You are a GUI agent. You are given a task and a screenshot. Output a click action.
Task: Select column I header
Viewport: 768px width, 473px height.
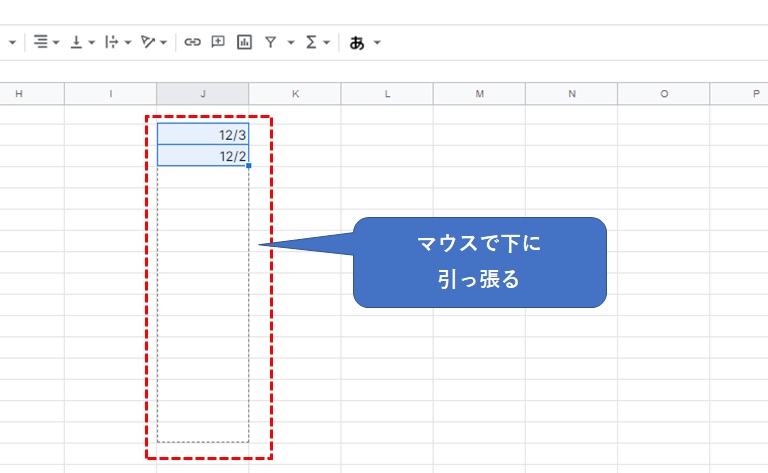[x=111, y=94]
